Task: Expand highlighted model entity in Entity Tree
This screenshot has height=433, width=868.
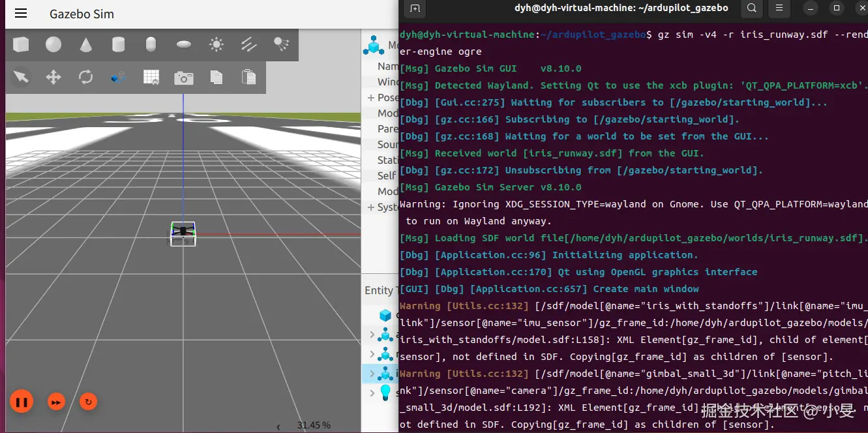Action: 372,374
